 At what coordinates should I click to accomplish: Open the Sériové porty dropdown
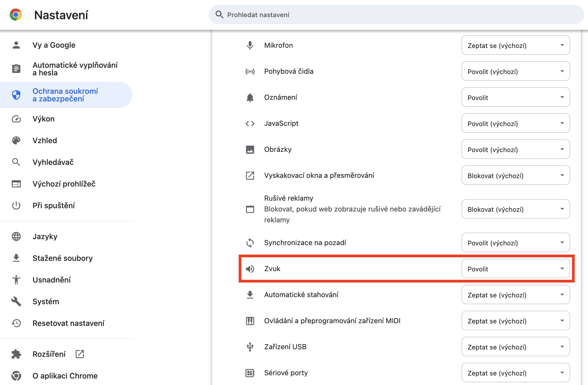(x=515, y=373)
